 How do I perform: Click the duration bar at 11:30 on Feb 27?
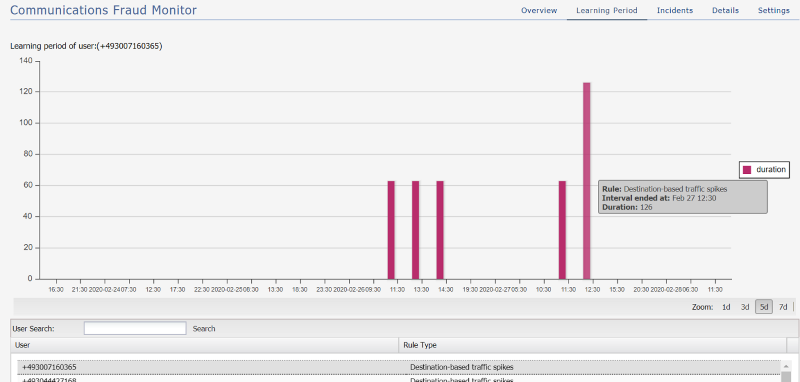562,230
